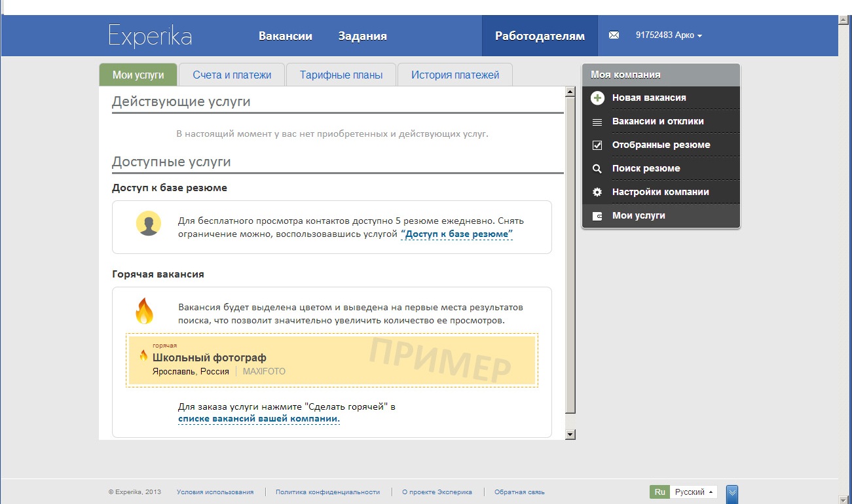Click the Действующие услуги heading

(x=181, y=102)
